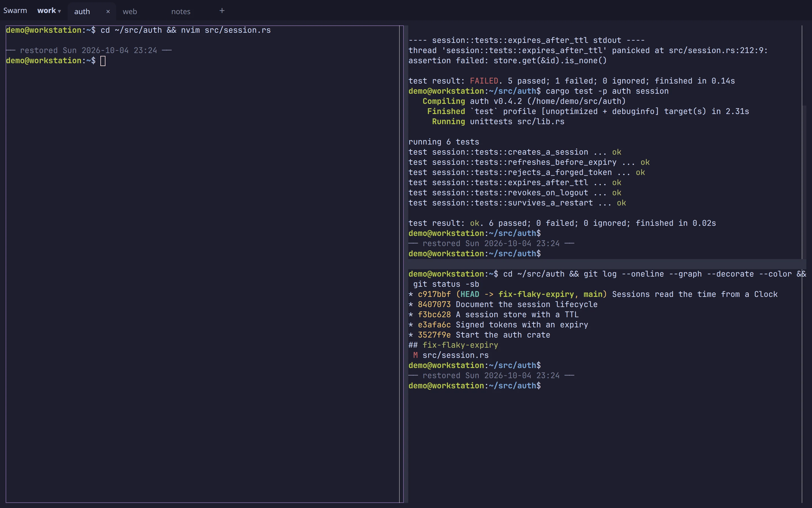Open the work workspace dropdown

pos(49,11)
